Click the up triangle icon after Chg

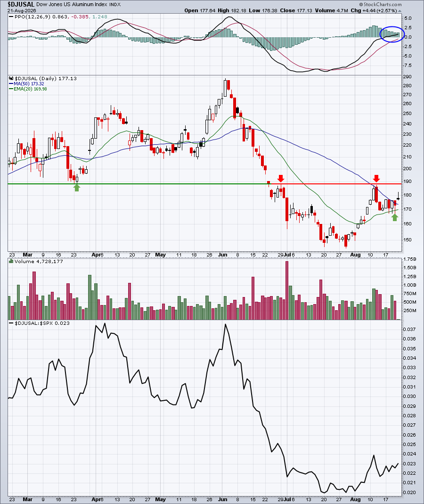point(400,10)
